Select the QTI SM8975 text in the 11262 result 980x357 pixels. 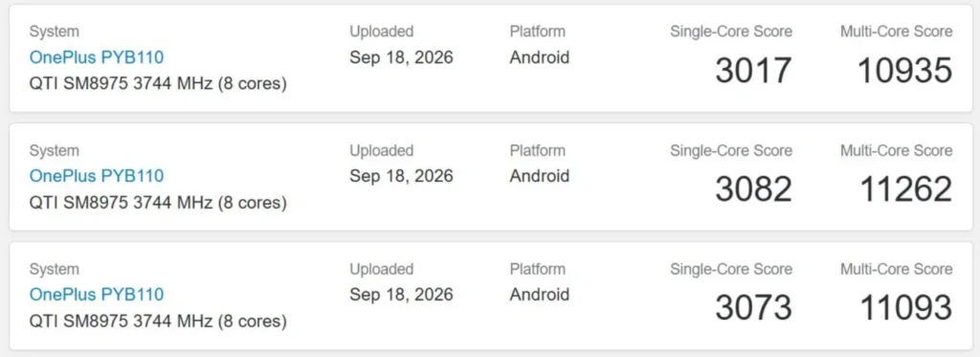[78, 203]
